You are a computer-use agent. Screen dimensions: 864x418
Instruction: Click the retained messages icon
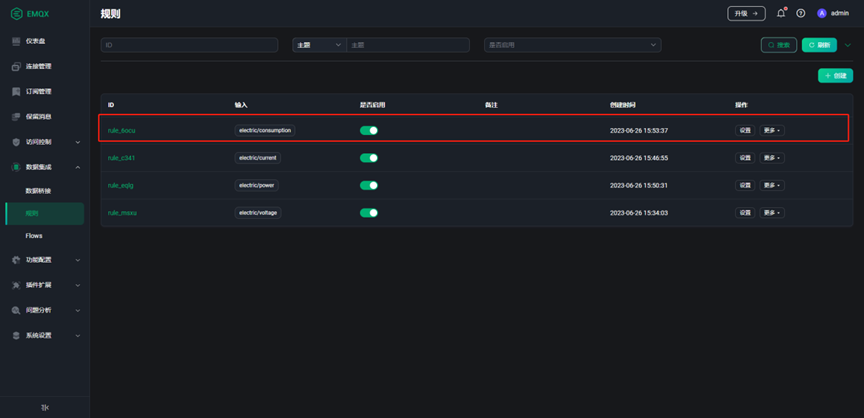[x=16, y=117]
